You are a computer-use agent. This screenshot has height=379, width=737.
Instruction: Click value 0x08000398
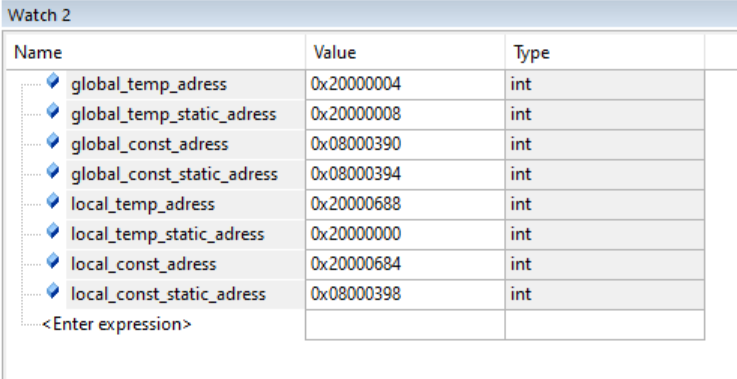[356, 295]
